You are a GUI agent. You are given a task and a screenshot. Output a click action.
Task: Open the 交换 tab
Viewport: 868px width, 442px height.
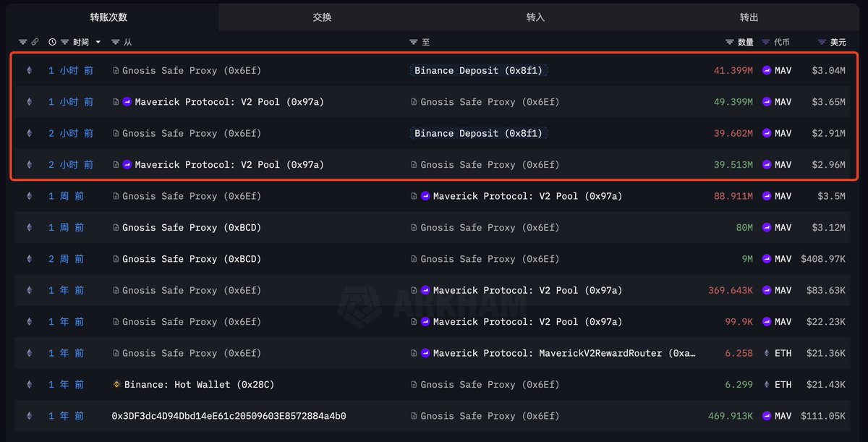click(x=323, y=17)
